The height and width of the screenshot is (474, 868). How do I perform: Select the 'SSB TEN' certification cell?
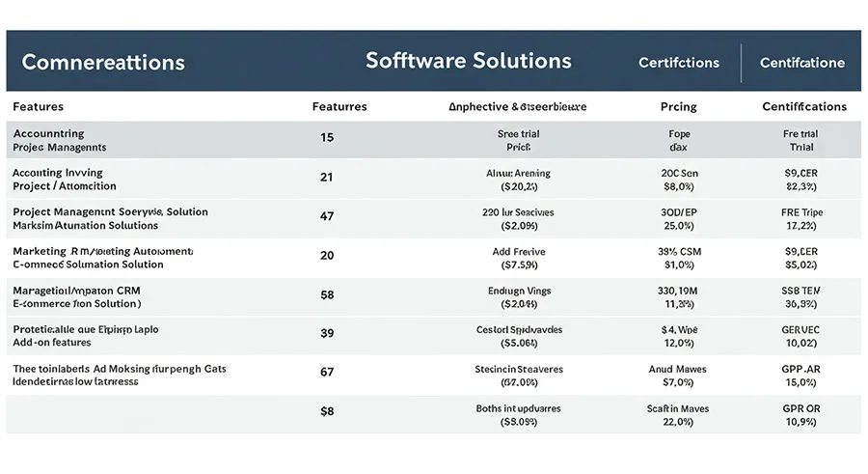tap(801, 291)
